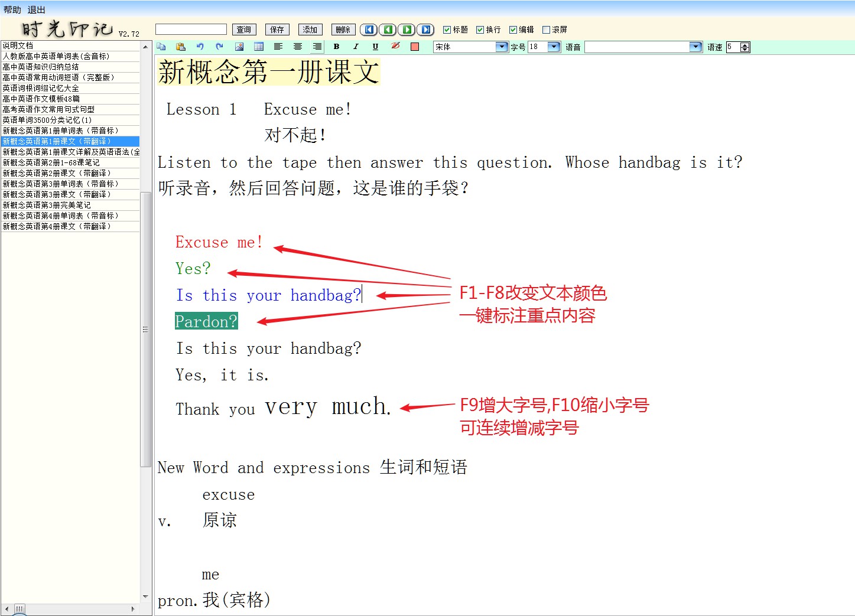Click the 语速 speed spinner arrows
Viewport: 855px width, 616px height.
click(745, 47)
